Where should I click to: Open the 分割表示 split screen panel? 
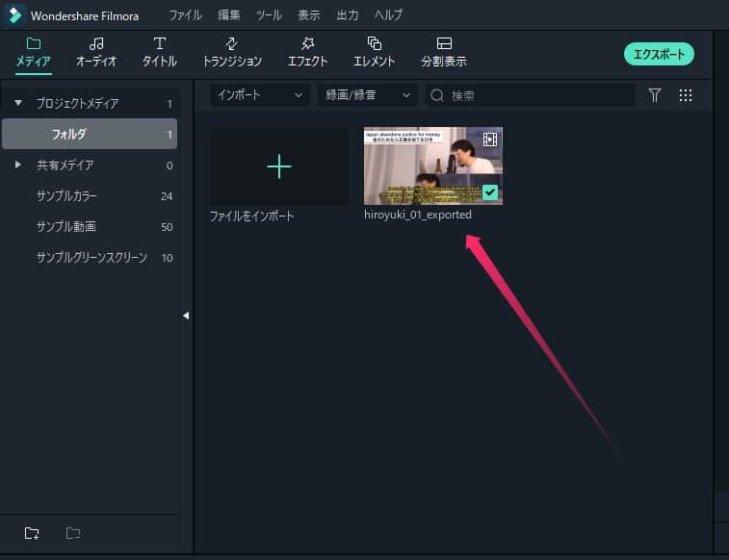tap(443, 44)
